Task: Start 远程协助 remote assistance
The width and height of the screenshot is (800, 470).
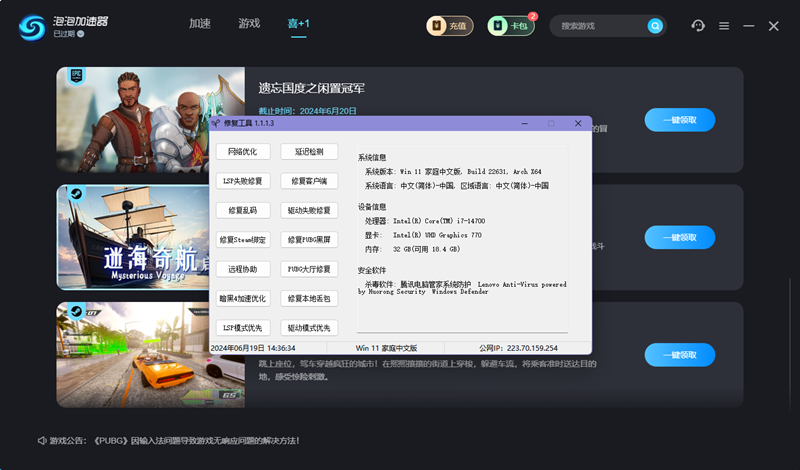Action: 243,269
